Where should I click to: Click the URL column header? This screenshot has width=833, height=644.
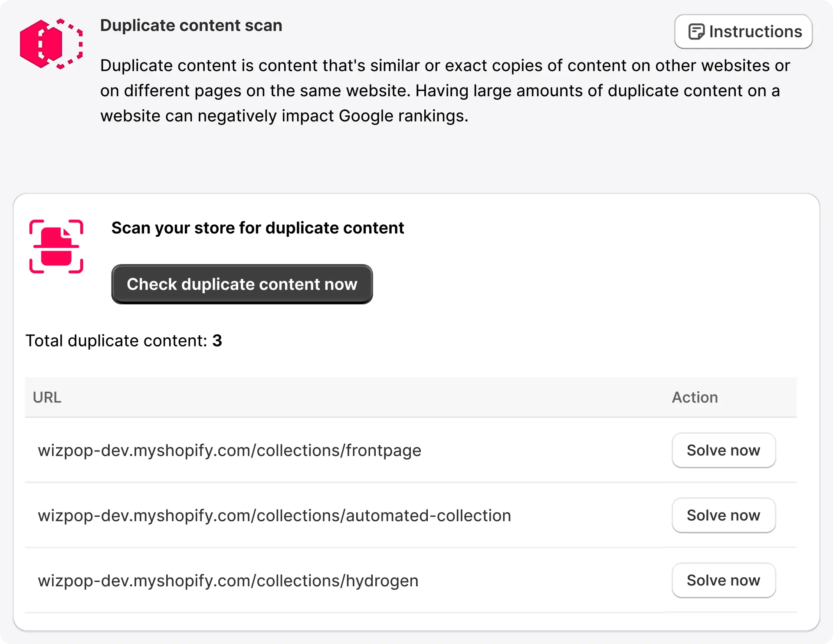click(47, 397)
